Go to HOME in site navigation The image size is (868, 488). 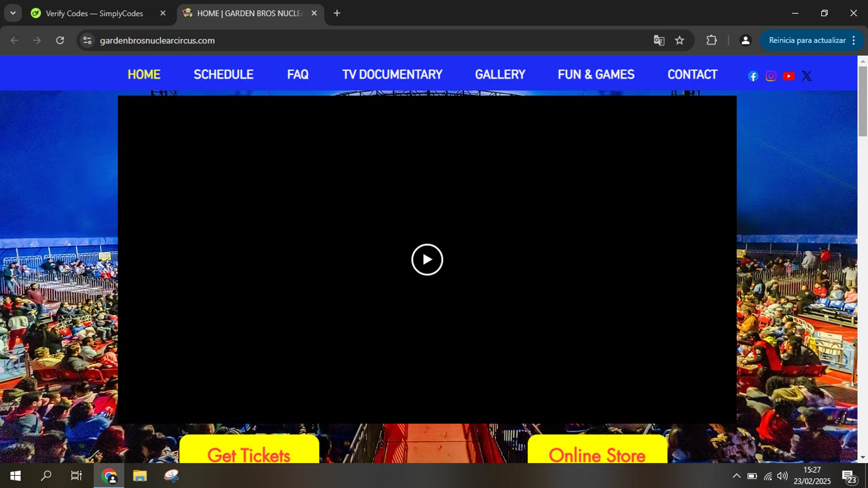144,75
